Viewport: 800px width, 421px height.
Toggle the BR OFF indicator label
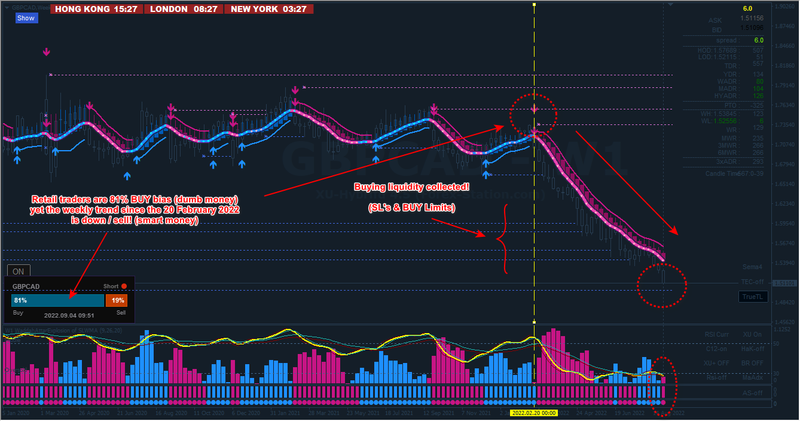[752, 363]
